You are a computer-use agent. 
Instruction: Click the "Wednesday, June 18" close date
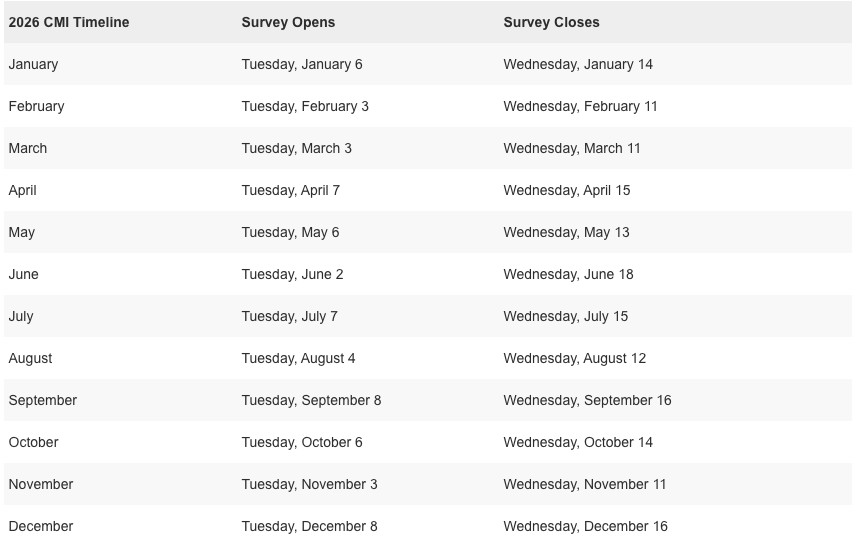tap(568, 274)
